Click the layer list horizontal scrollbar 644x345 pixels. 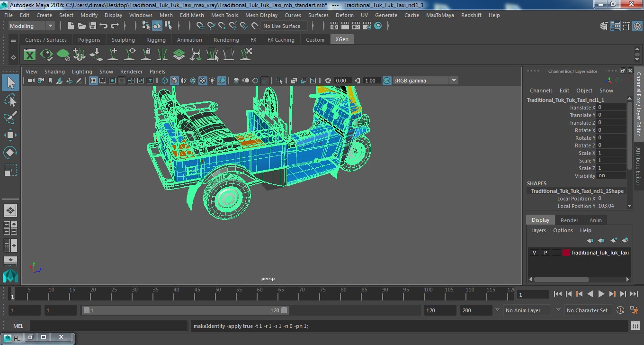click(561, 280)
